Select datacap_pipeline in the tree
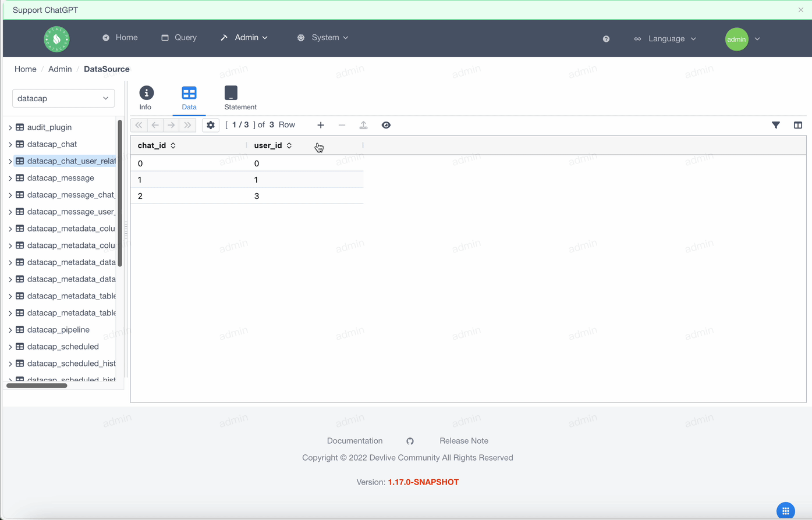The width and height of the screenshot is (812, 520). click(58, 330)
